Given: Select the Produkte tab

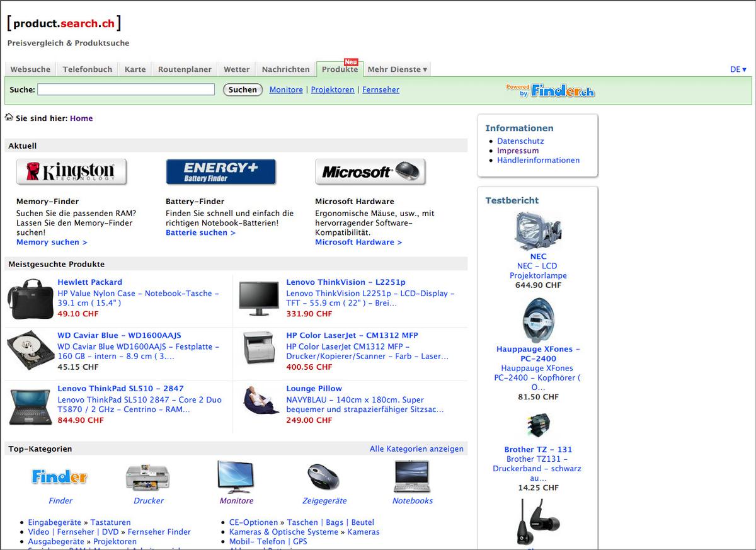Looking at the screenshot, I should coord(340,69).
